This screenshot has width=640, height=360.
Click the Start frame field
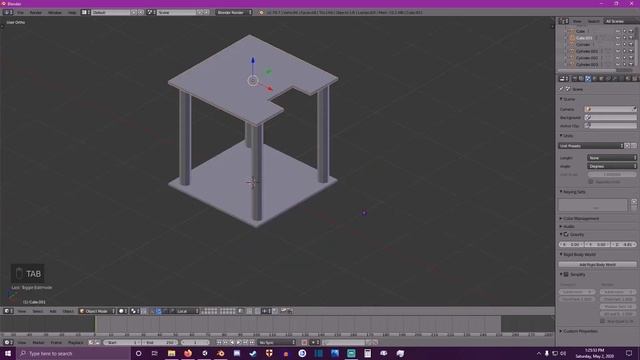pyautogui.click(x=122, y=342)
